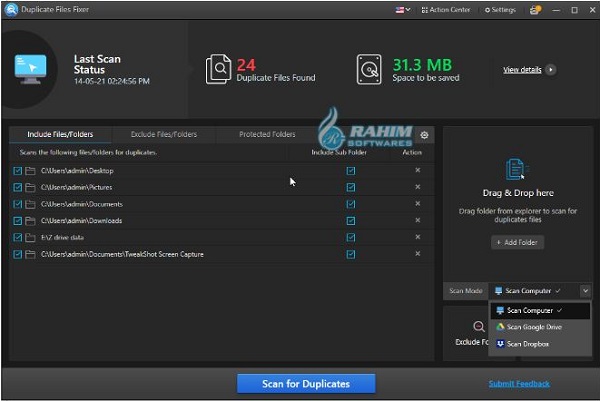Toggle Include Sub Folder for Downloads row
Image resolution: width=600 pixels, height=401 pixels.
pos(351,221)
